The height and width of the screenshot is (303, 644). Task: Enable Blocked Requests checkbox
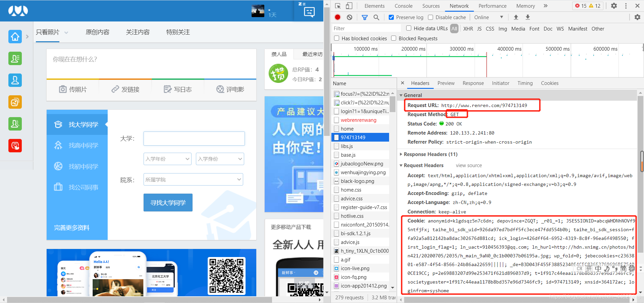(x=394, y=38)
